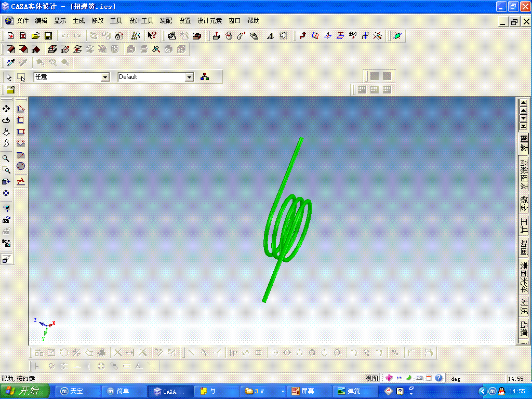The height and width of the screenshot is (399, 532).
Task: Click the 3D text letter A icon
Action: (270, 36)
